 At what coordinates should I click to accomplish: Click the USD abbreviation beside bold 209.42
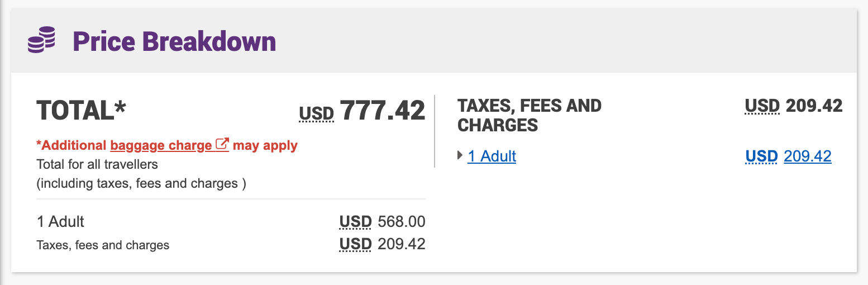[762, 106]
